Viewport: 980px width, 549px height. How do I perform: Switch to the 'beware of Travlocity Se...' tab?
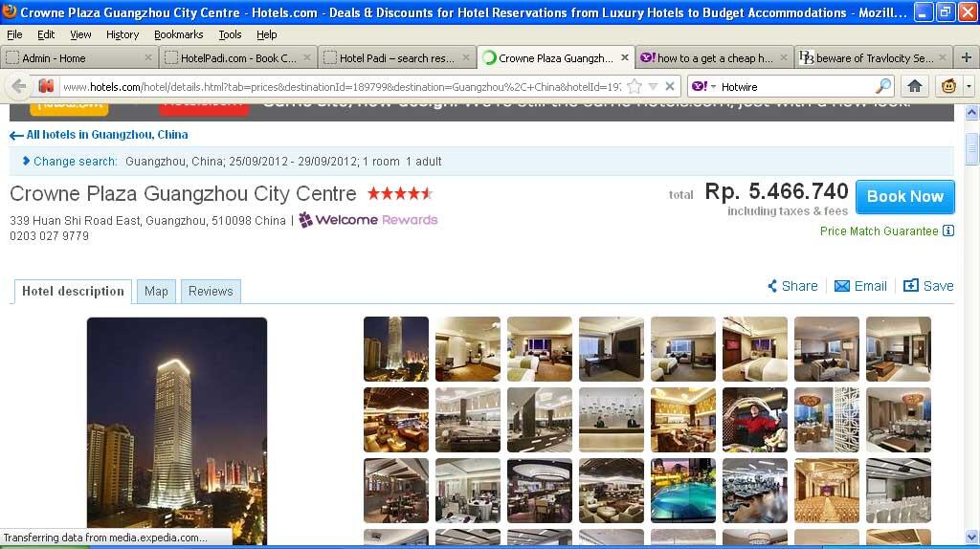[x=873, y=57]
